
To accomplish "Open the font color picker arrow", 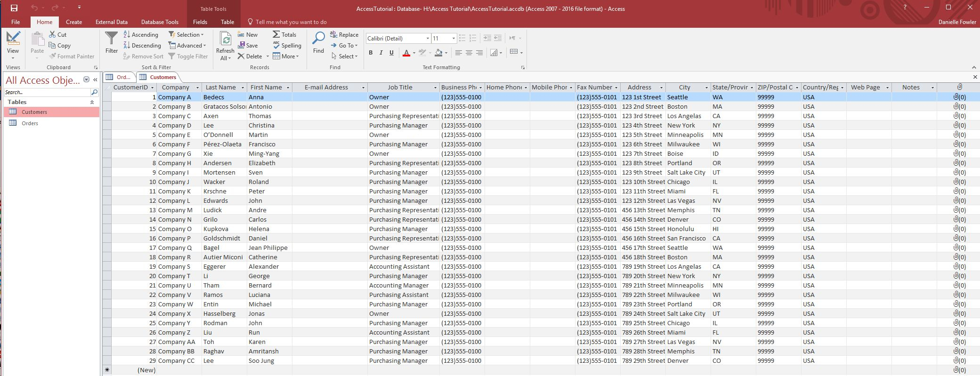I will [x=414, y=53].
